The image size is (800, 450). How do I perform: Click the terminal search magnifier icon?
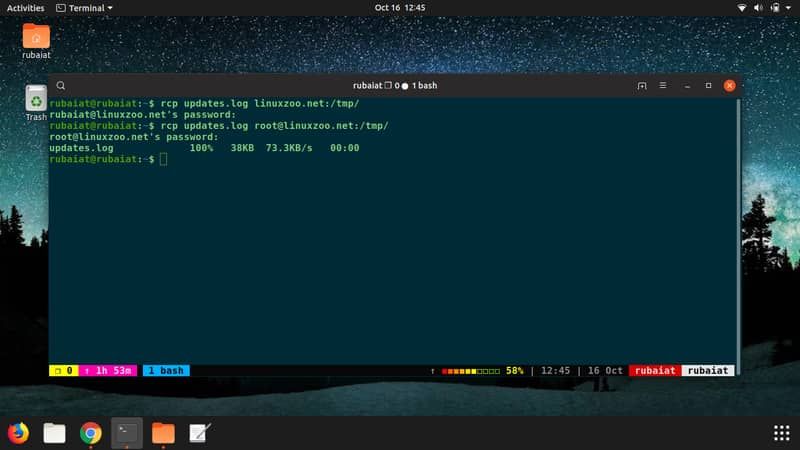pos(61,86)
